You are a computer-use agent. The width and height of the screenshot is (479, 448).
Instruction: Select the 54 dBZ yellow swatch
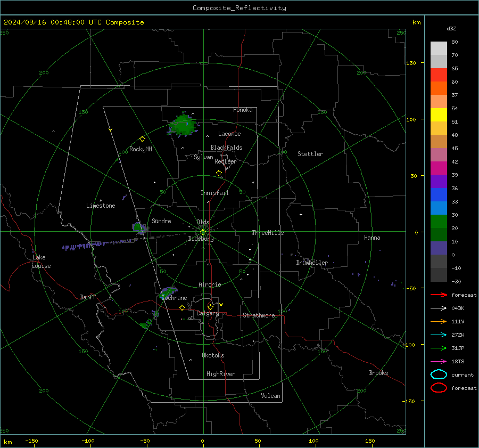click(439, 115)
